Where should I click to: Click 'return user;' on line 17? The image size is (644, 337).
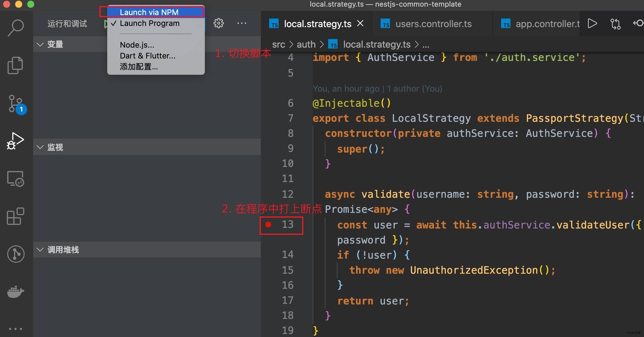373,301
